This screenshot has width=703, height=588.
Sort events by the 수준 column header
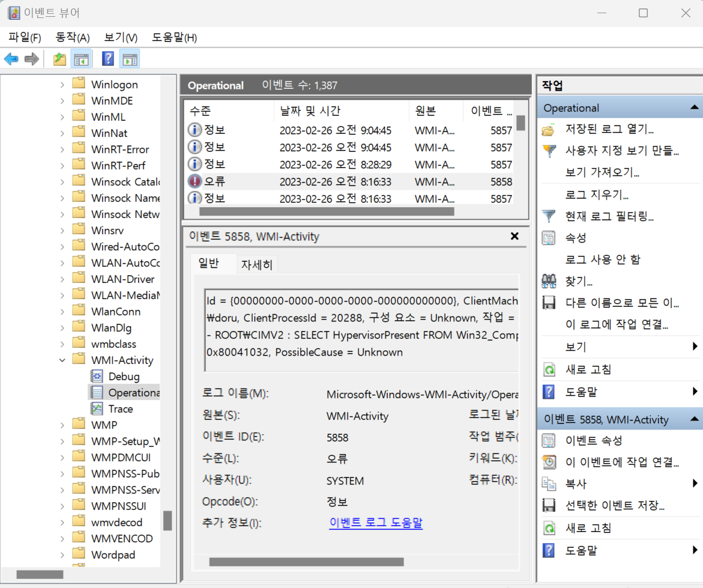click(229, 111)
